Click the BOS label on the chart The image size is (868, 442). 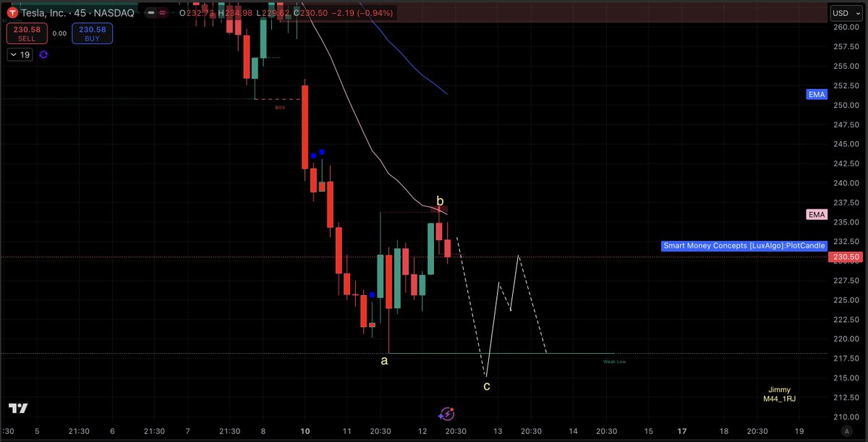[280, 107]
